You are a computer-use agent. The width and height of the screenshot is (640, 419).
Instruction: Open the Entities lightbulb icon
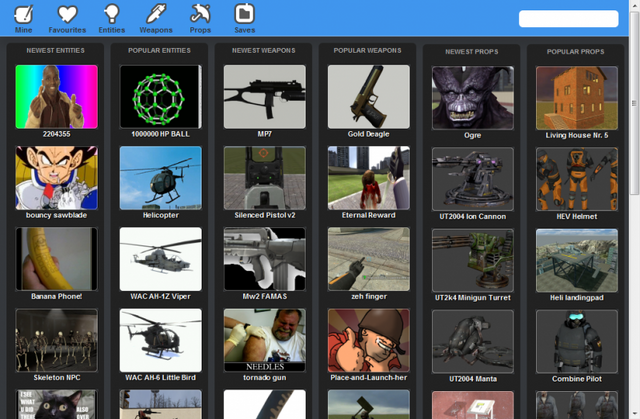pyautogui.click(x=111, y=14)
